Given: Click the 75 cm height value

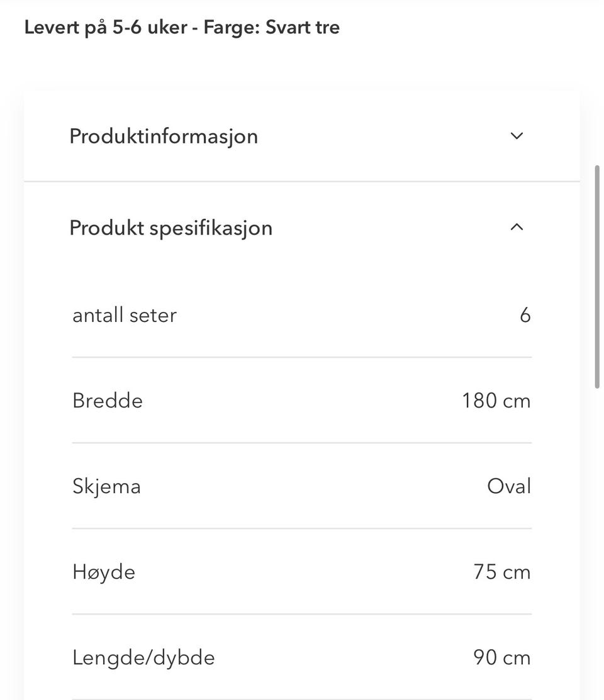Looking at the screenshot, I should (x=501, y=572).
